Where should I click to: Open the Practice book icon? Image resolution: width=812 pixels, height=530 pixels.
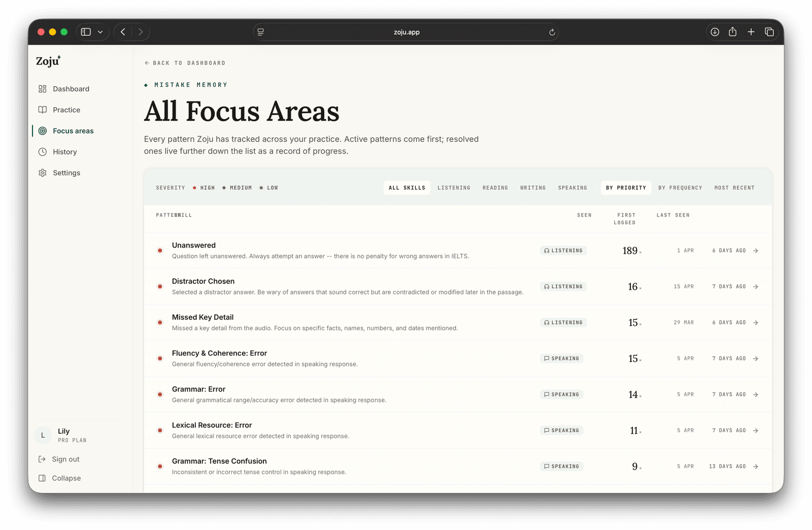[43, 110]
